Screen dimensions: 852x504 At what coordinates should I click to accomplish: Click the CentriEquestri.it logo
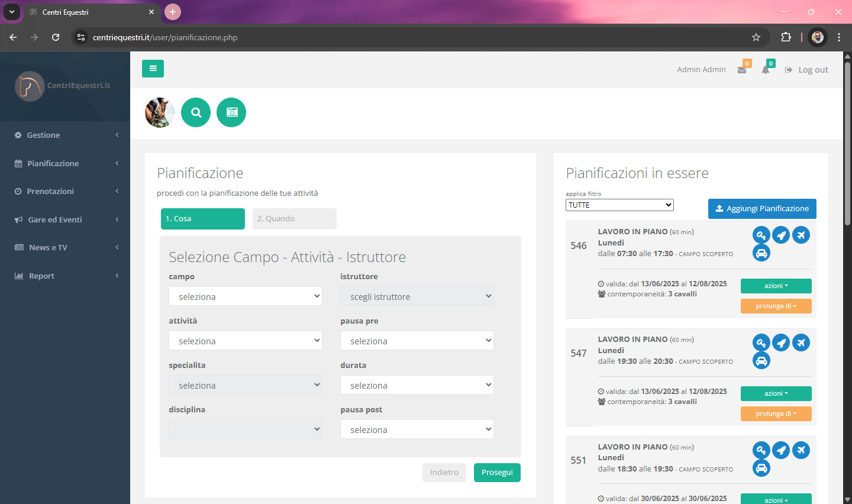coord(63,86)
